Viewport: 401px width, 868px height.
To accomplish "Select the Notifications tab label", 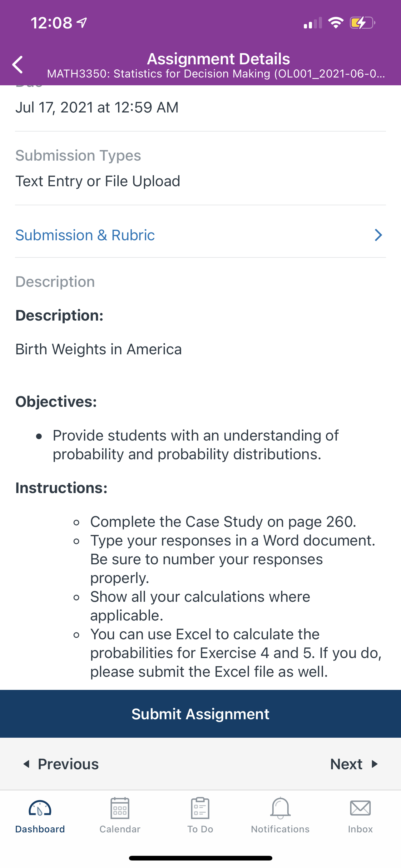I will (x=280, y=829).
